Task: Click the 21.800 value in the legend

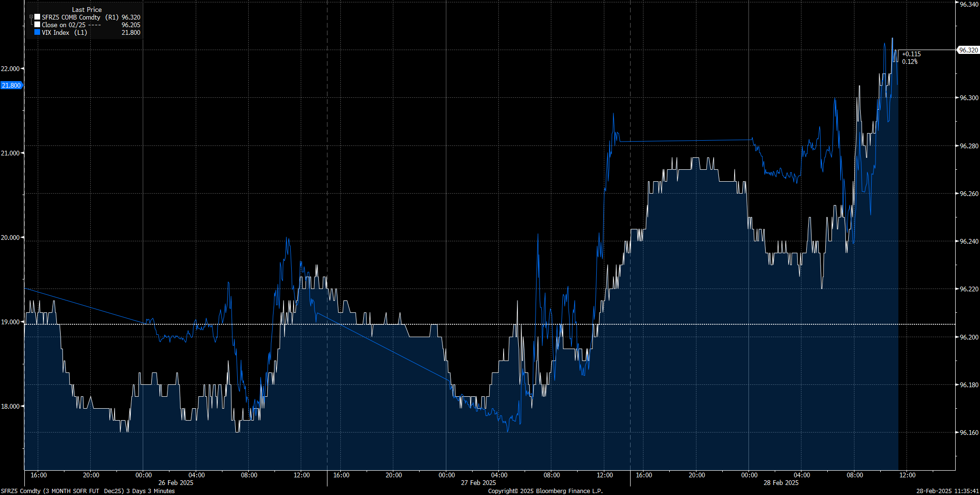Action: coord(131,32)
